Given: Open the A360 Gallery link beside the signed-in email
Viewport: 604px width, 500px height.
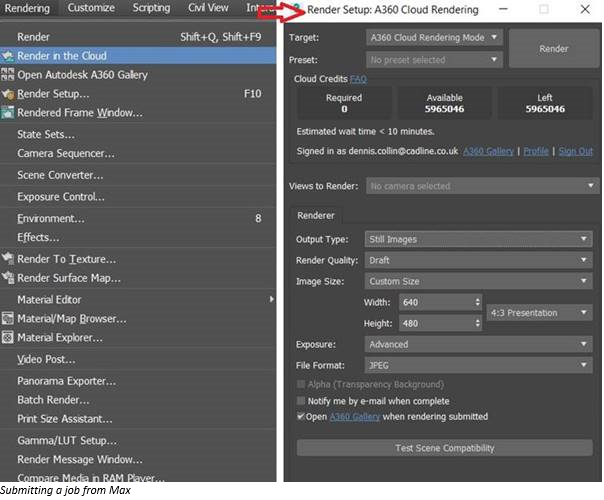Looking at the screenshot, I should click(488, 151).
